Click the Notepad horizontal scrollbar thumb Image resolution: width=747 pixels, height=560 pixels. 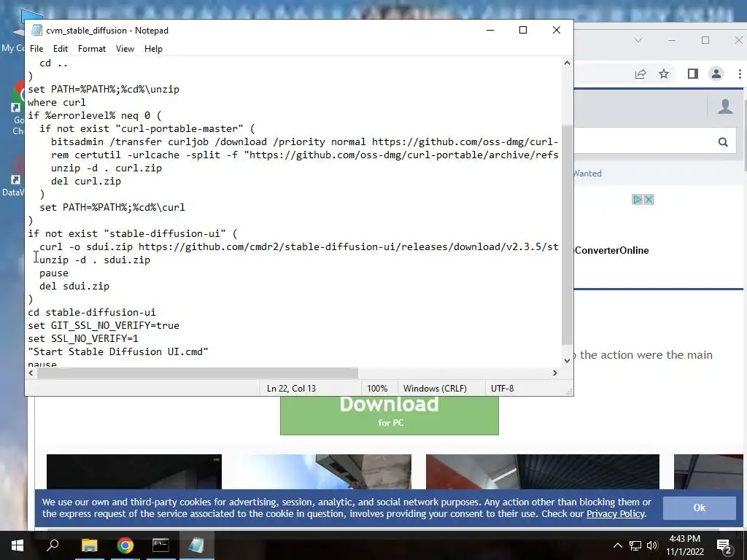pos(197,373)
